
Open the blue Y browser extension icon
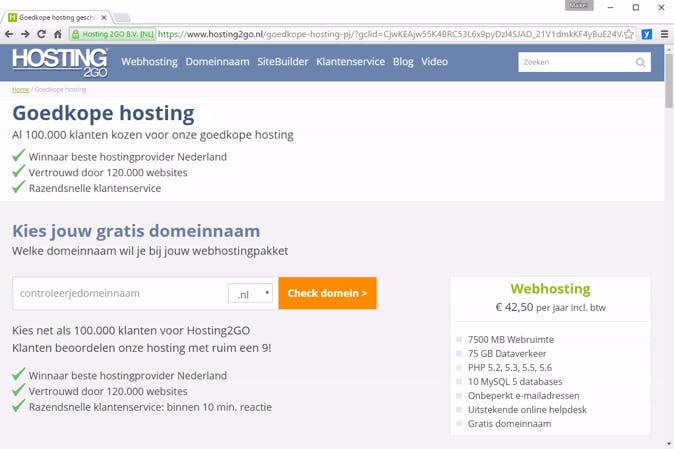pos(646,34)
